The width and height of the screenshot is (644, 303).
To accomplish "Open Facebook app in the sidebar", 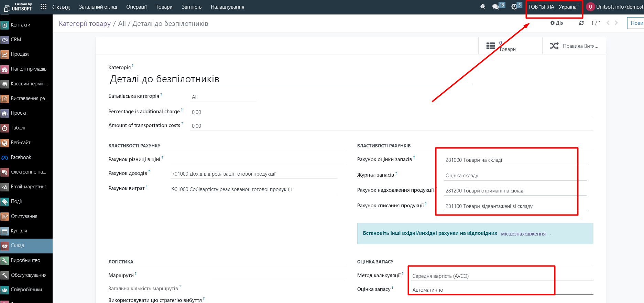I will point(21,157).
